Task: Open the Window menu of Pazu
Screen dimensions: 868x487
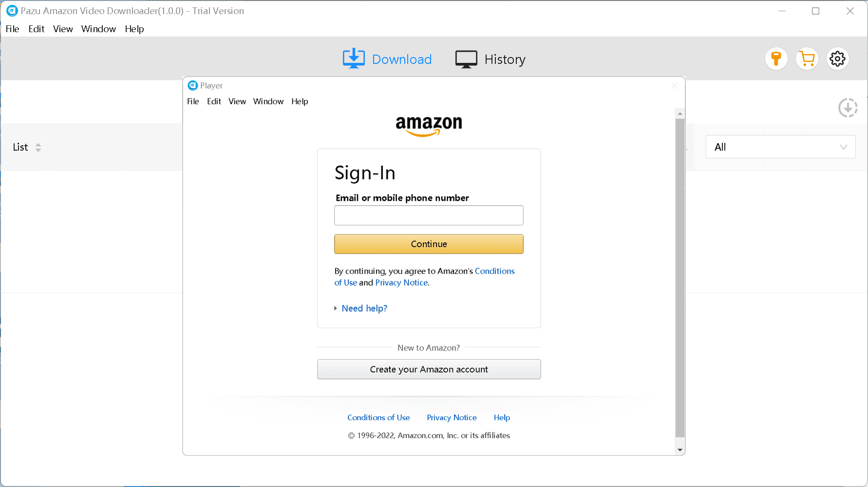Action: point(98,29)
